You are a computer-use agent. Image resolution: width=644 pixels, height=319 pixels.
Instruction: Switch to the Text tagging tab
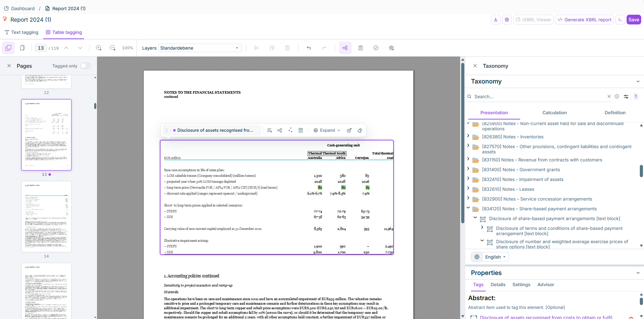(22, 32)
